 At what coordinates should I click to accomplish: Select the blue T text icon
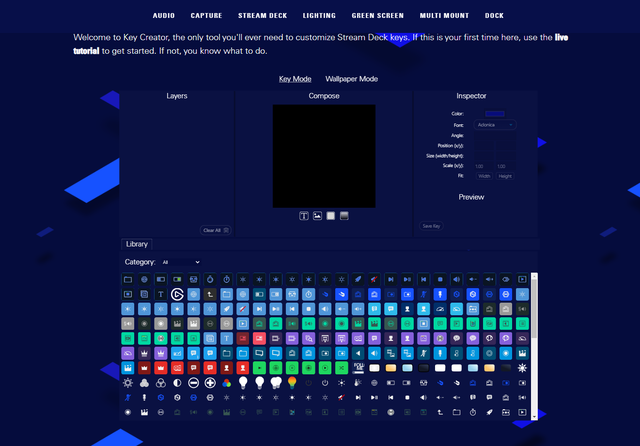(227, 338)
